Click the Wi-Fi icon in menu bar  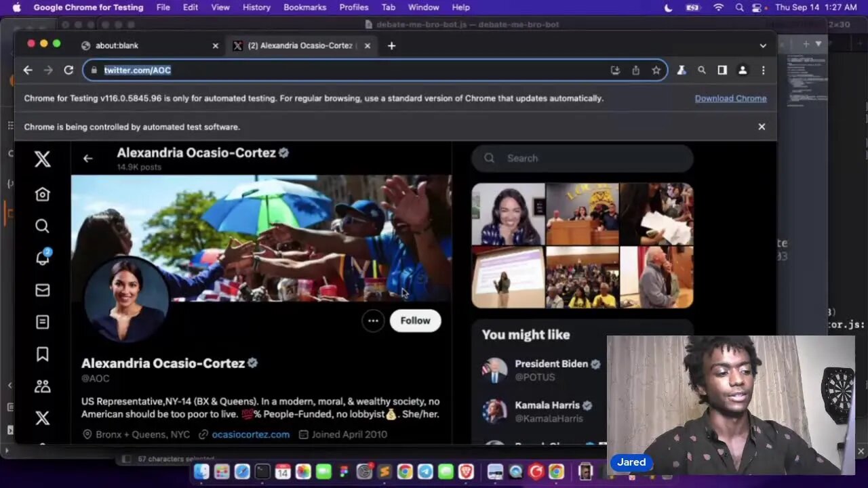click(x=718, y=7)
